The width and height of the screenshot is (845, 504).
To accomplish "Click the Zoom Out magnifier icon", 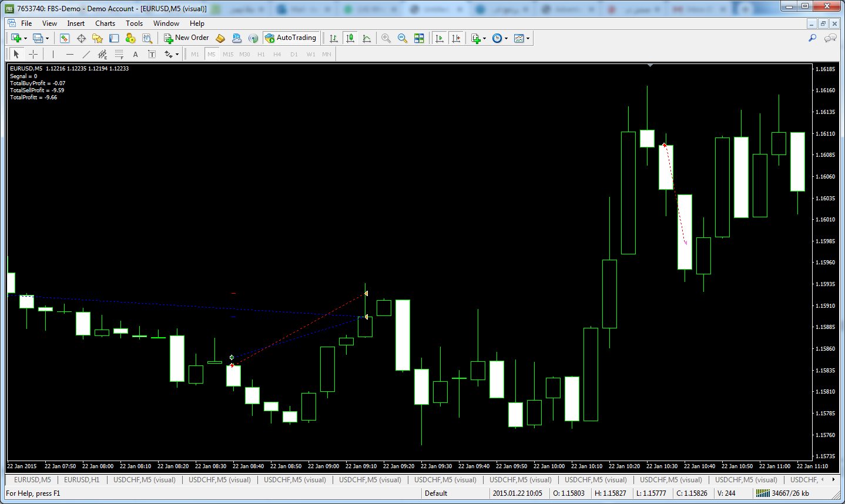I will (x=403, y=38).
